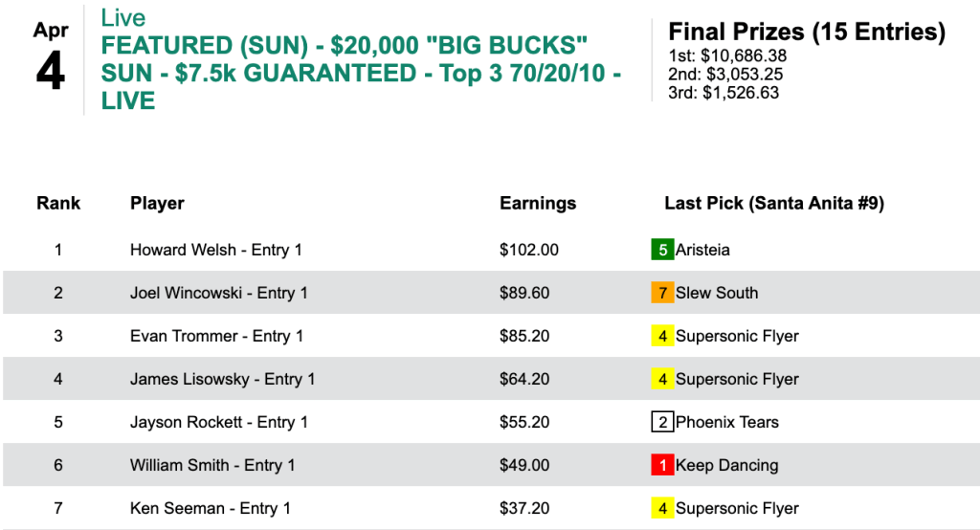The height and width of the screenshot is (530, 980).
Task: Click the Apr 4 date block
Action: coord(51,59)
